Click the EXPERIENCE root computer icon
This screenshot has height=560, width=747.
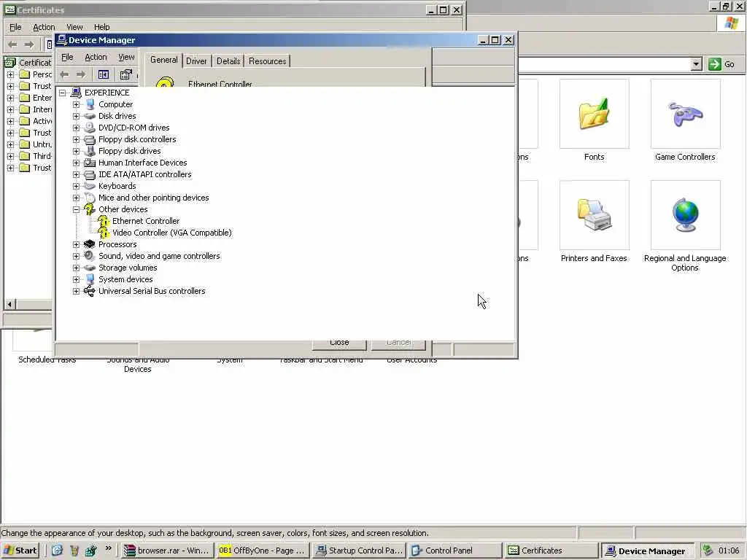click(x=76, y=93)
